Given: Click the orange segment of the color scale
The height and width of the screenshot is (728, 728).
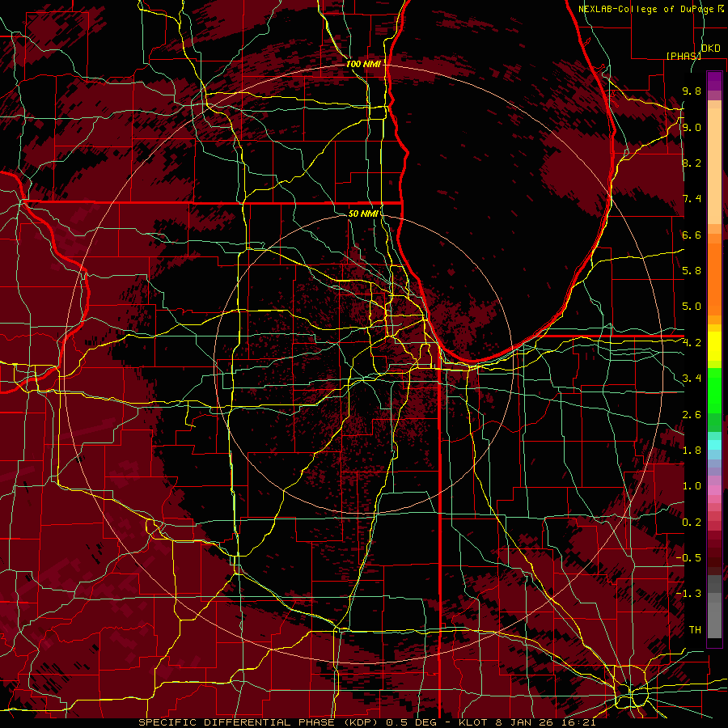Looking at the screenshot, I should pos(714,278).
